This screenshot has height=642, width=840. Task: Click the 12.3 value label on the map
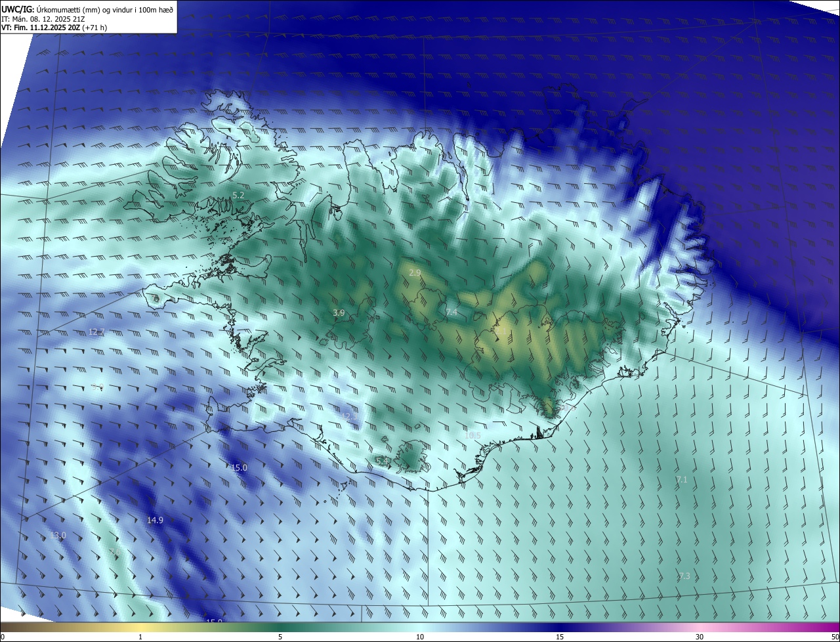click(350, 416)
